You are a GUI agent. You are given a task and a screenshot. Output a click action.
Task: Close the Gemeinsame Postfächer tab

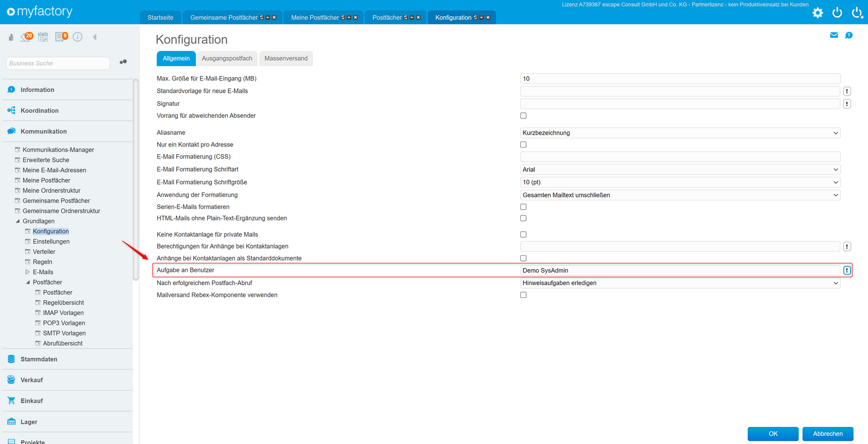tap(275, 17)
